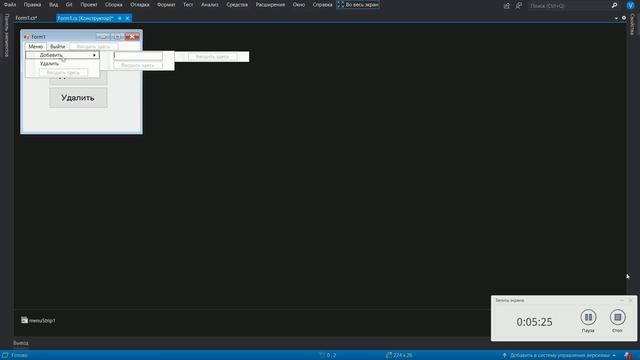Click the 'Вводить здесь' placeholder in menu strip

click(93, 47)
